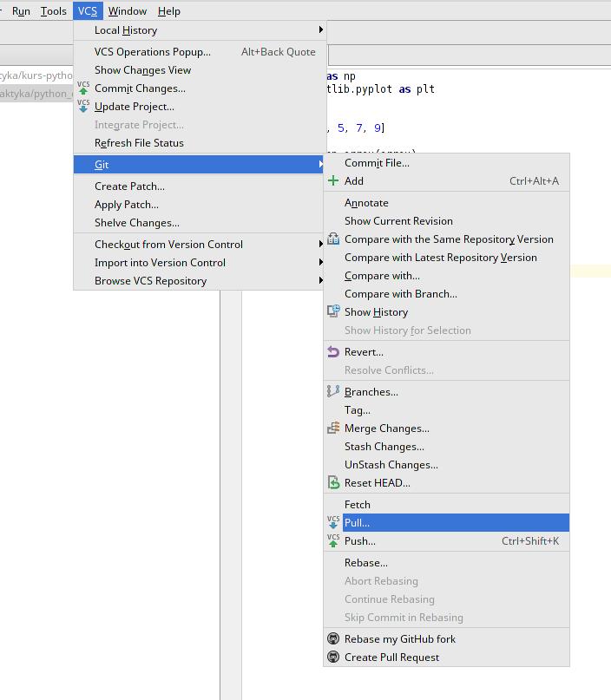The height and width of the screenshot is (700, 611).
Task: Click the Branches fork icon
Action: (333, 391)
